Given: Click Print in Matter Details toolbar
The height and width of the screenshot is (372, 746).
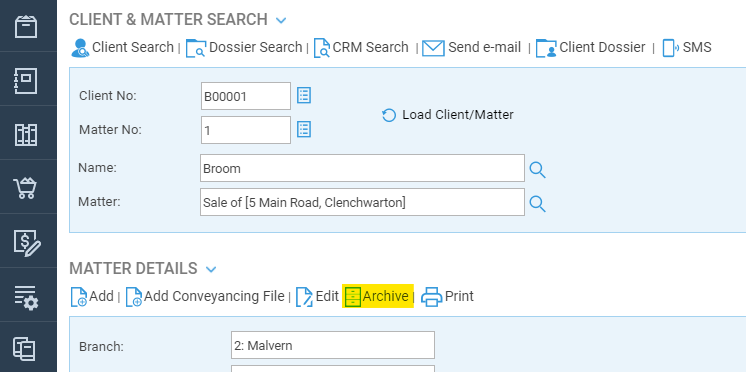Looking at the screenshot, I should point(448,296).
